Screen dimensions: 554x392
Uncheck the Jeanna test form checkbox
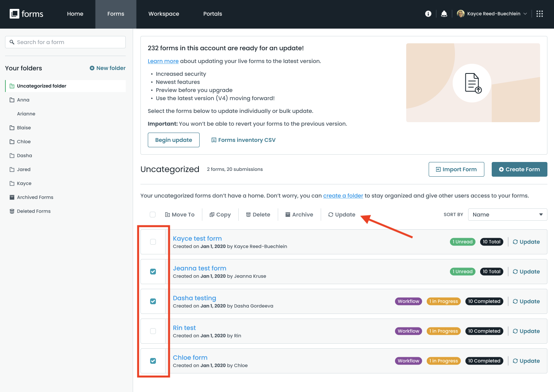pyautogui.click(x=153, y=272)
